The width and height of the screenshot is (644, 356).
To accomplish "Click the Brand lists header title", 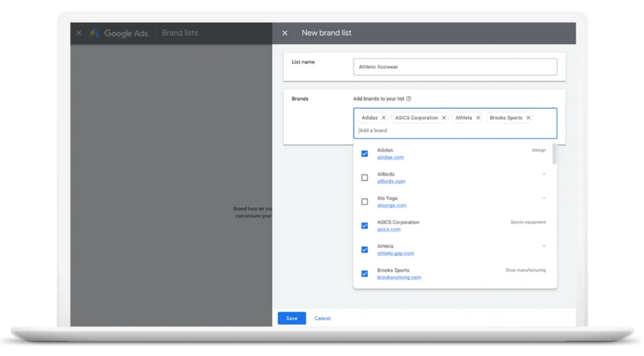I will tap(180, 33).
